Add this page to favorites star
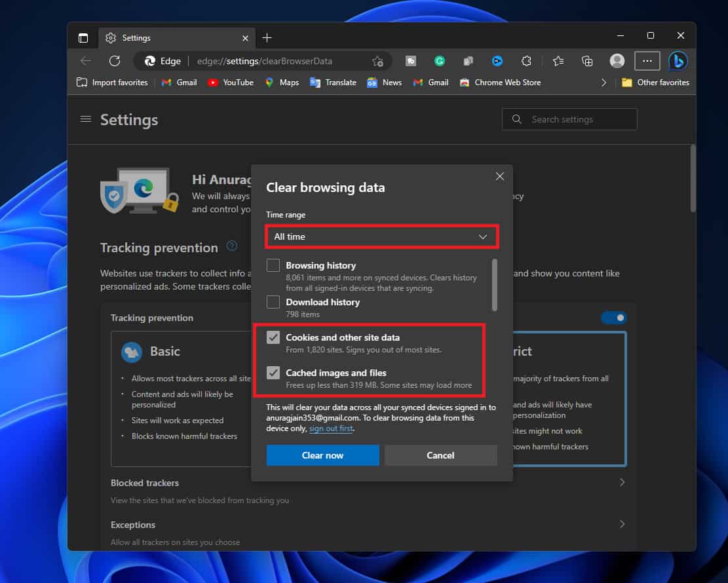This screenshot has height=583, width=728. 377,61
